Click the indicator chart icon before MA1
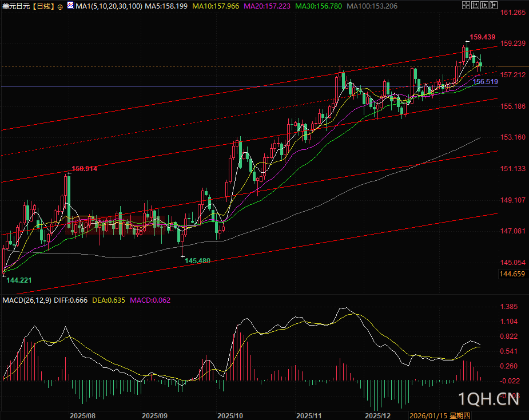The width and height of the screenshot is (529, 420). pos(70,6)
